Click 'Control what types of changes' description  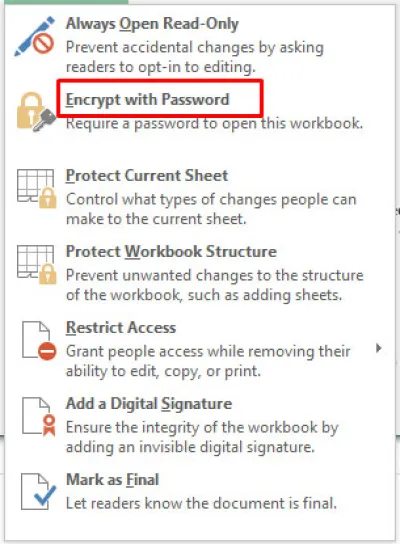click(211, 209)
